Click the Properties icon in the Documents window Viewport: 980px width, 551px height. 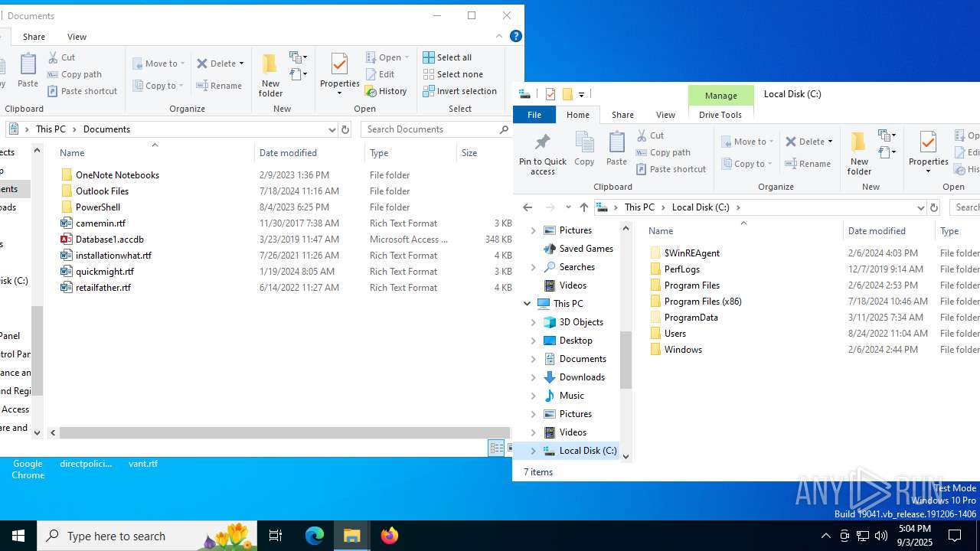(x=339, y=74)
